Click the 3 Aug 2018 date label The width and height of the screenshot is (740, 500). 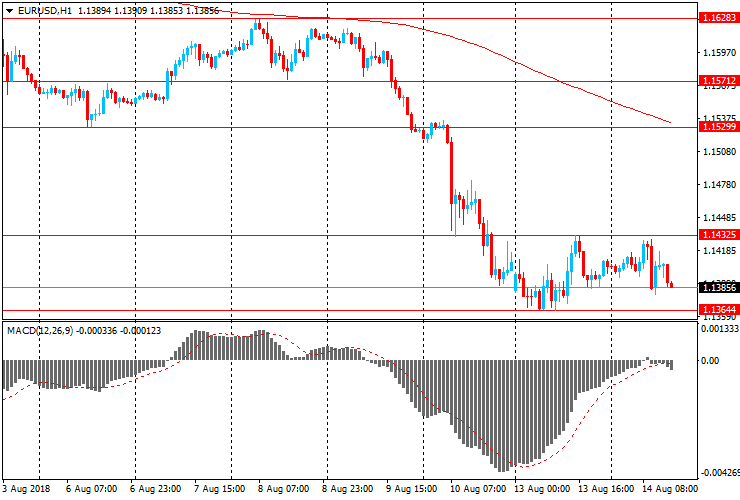pos(26,488)
